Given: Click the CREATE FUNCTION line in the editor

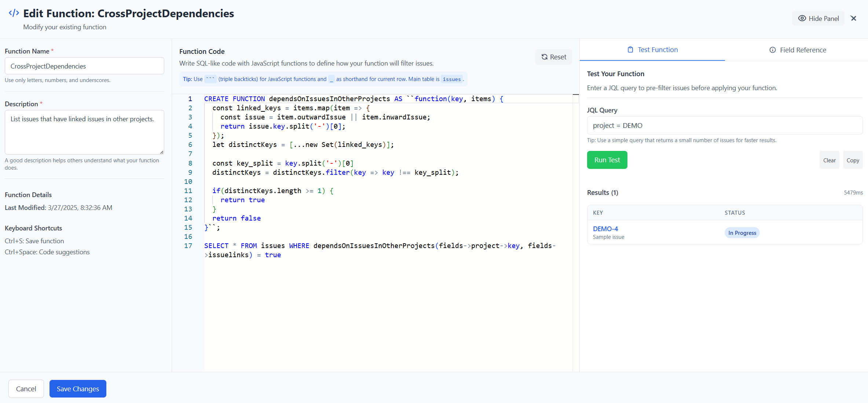Looking at the screenshot, I should [354, 99].
